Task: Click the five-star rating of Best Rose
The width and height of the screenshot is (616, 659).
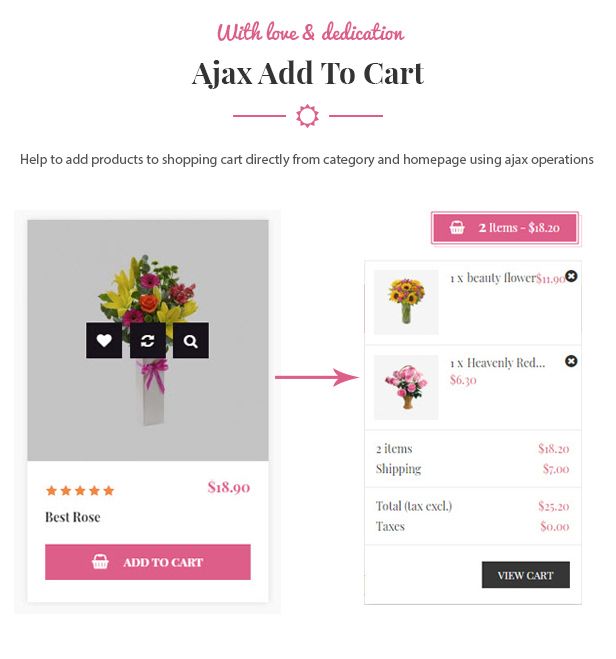Action: 80,491
